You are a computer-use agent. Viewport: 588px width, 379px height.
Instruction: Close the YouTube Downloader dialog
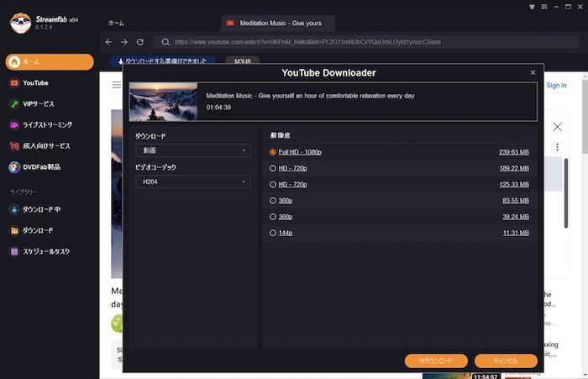click(x=533, y=72)
